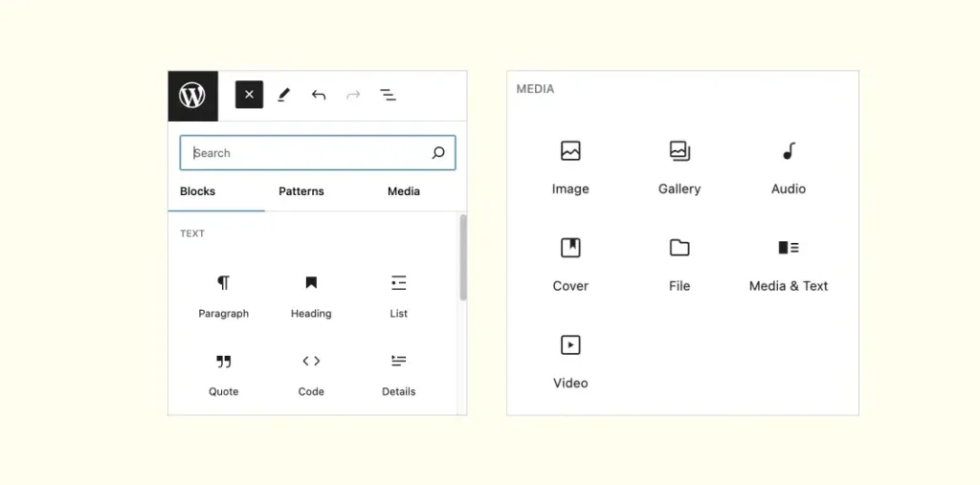Insert a Heading block

(311, 297)
